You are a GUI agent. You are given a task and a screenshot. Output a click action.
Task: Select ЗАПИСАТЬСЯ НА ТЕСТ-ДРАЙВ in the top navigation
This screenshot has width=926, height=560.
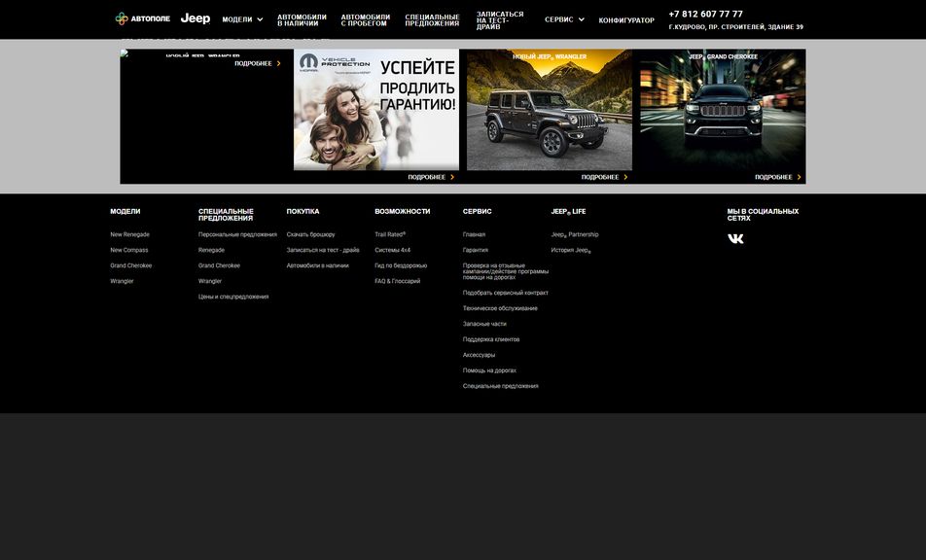coord(500,20)
